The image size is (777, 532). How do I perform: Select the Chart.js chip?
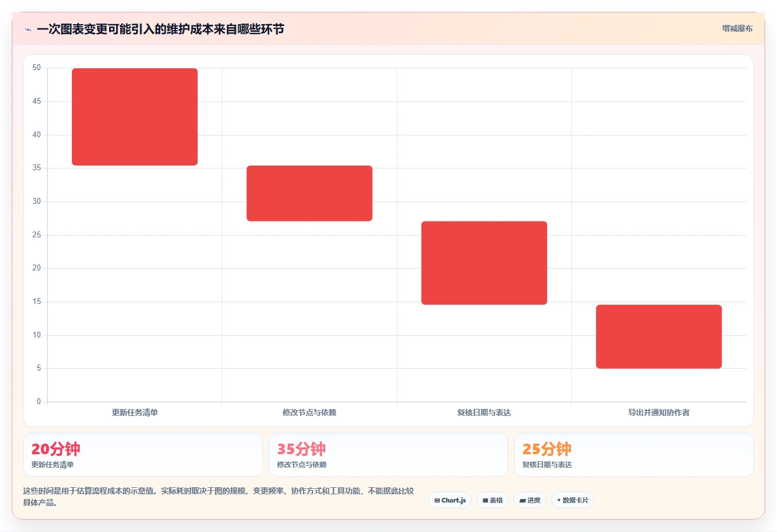450,500
